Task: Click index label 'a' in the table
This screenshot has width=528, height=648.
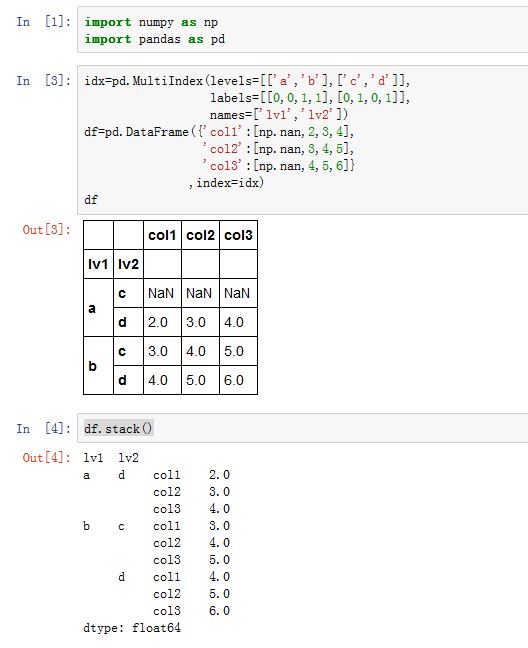Action: [98, 308]
